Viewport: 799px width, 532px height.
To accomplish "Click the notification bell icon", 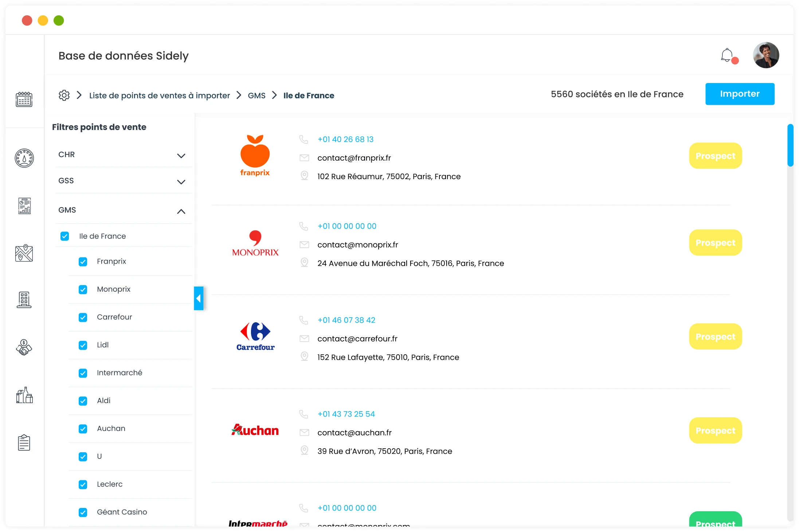I will pos(727,55).
